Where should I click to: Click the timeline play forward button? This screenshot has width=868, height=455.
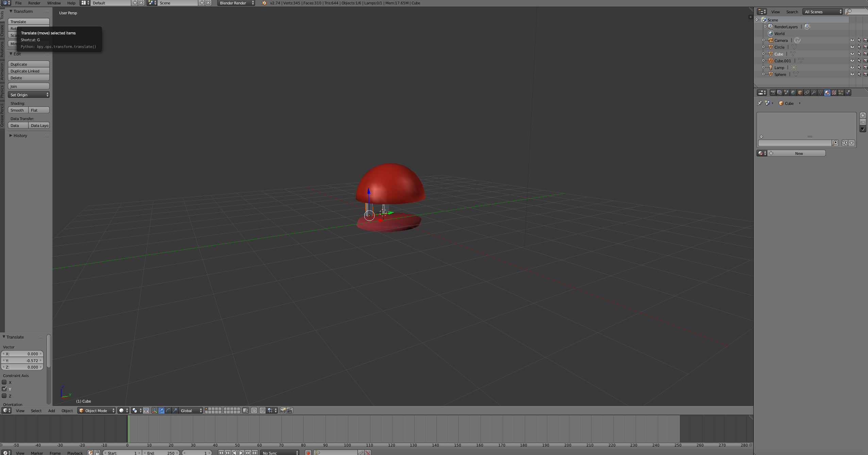[241, 453]
